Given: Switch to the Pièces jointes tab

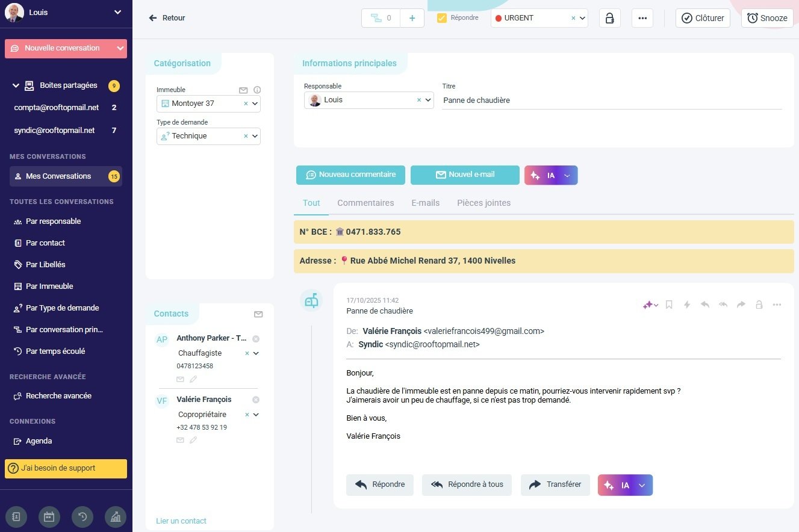Looking at the screenshot, I should point(483,203).
